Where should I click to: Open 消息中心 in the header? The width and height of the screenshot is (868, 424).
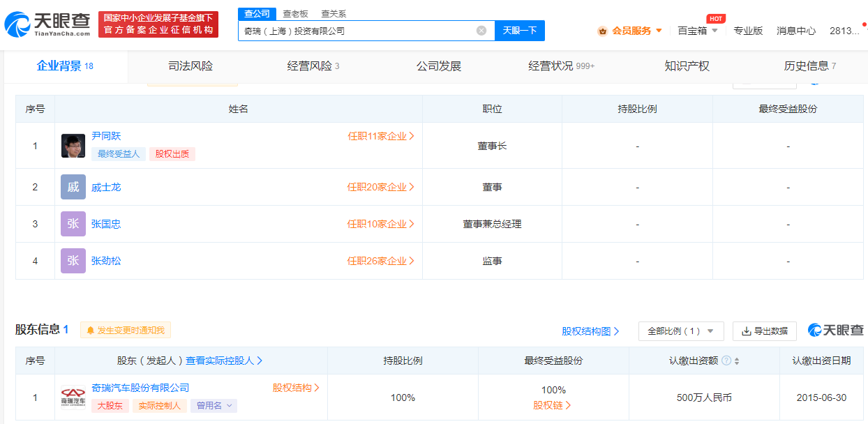[796, 31]
